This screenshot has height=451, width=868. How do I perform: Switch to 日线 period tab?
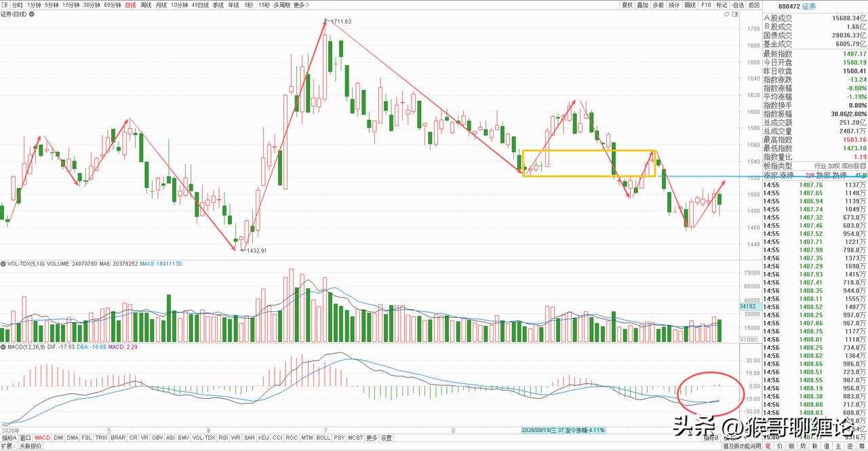(x=132, y=5)
